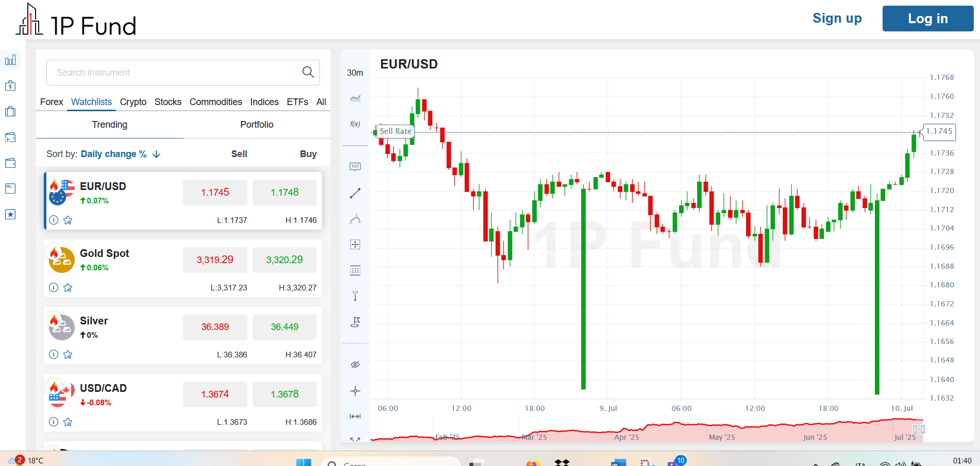Screen dimensions: 980x466
Task: Click the Jul '25 area on the timeline navigator
Action: click(x=905, y=436)
